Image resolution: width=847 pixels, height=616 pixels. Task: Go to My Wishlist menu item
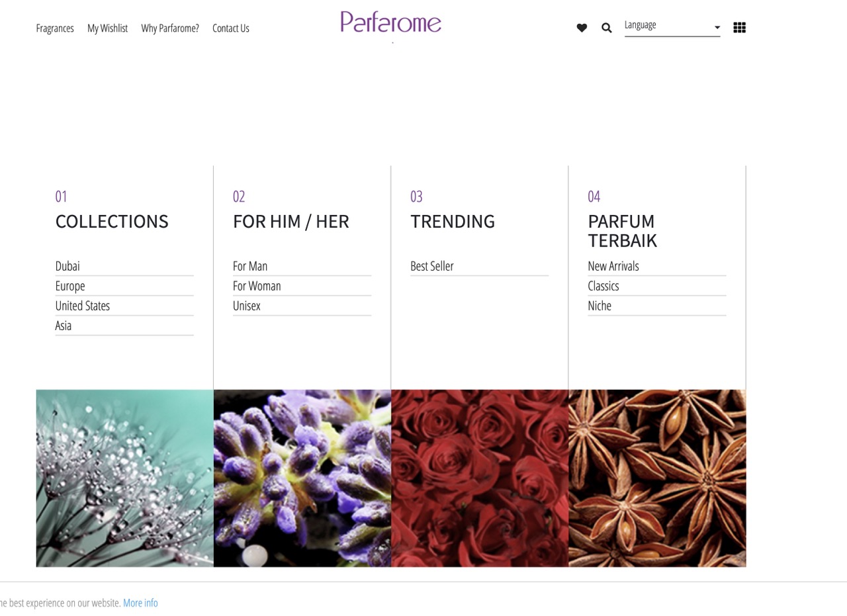[107, 28]
